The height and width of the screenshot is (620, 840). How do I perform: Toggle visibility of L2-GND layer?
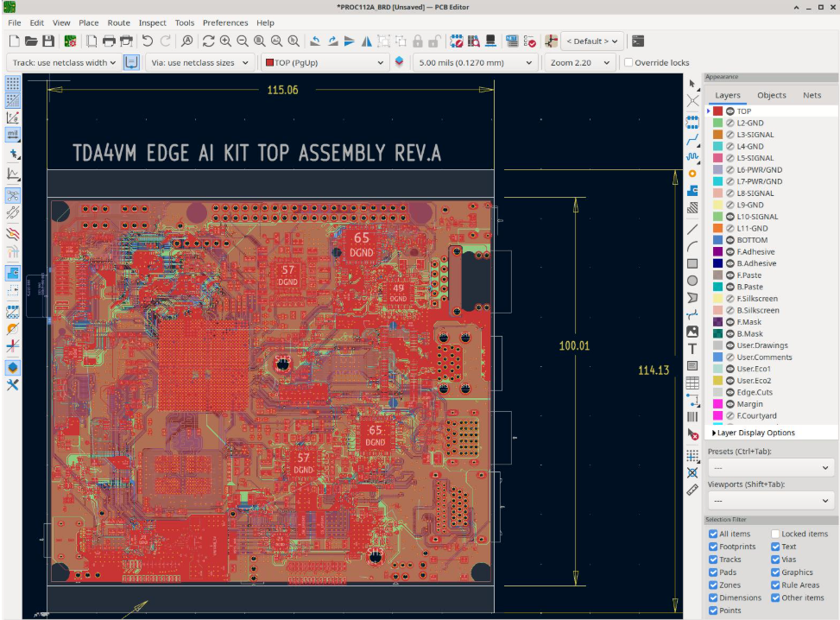729,123
